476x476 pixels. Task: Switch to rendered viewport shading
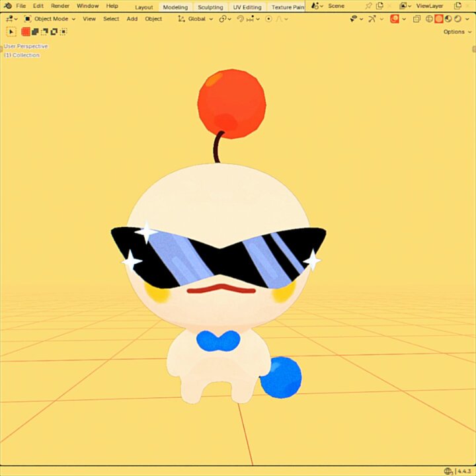pyautogui.click(x=457, y=19)
